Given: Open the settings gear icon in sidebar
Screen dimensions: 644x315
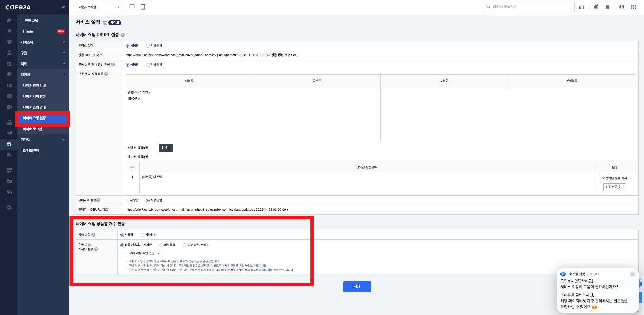Looking at the screenshot, I should (x=9, y=207).
